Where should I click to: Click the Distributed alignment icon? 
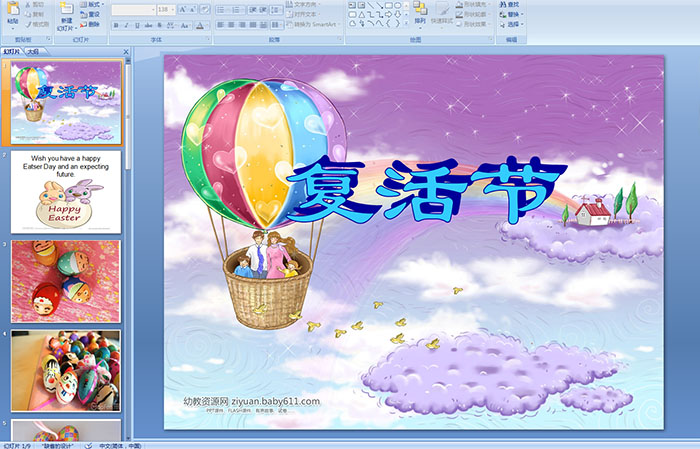[x=264, y=25]
